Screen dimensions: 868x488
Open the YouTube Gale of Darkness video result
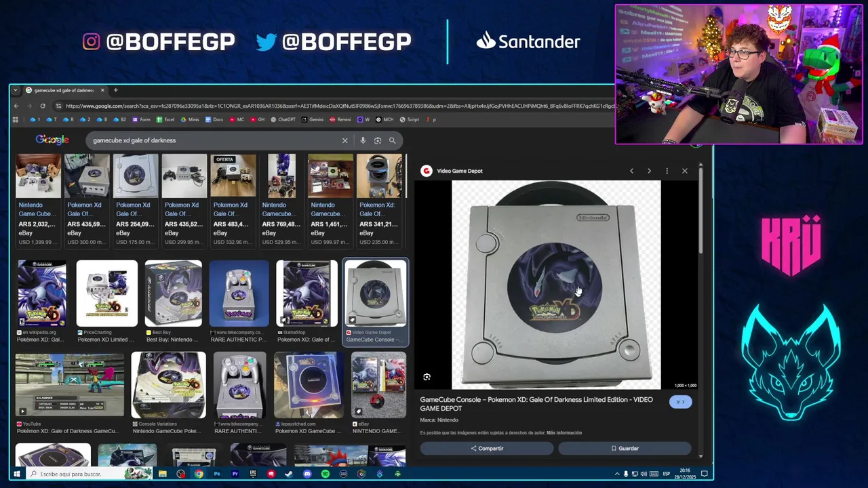(70, 392)
